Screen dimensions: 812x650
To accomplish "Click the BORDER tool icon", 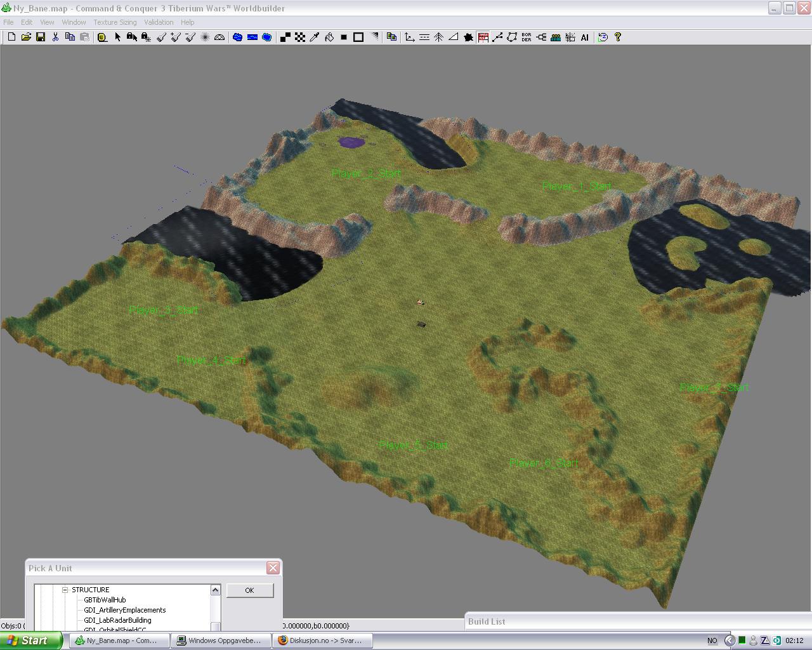I will coord(527,37).
